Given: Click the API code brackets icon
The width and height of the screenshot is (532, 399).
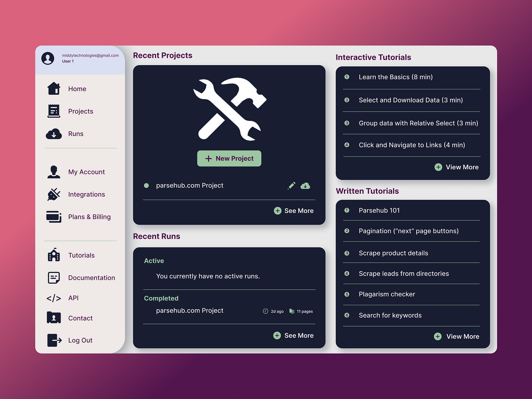Looking at the screenshot, I should click(54, 298).
